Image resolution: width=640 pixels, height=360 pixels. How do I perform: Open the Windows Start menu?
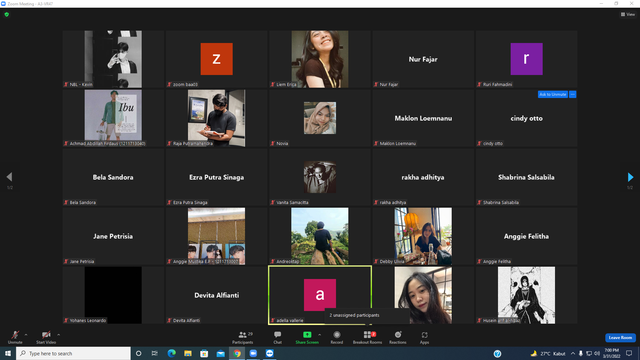coord(8,353)
